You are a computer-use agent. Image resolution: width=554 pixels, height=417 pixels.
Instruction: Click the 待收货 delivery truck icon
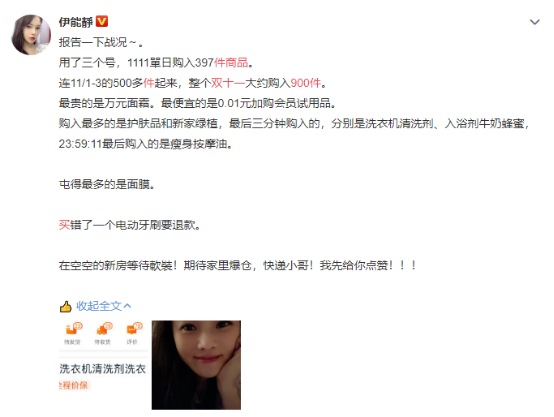coord(103,329)
